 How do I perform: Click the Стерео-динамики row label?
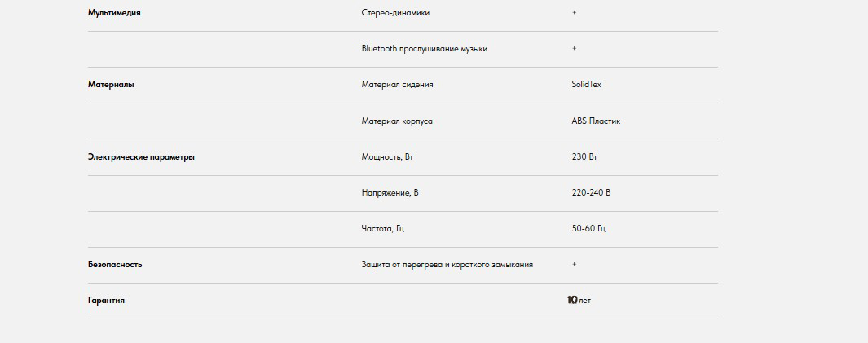pyautogui.click(x=395, y=13)
